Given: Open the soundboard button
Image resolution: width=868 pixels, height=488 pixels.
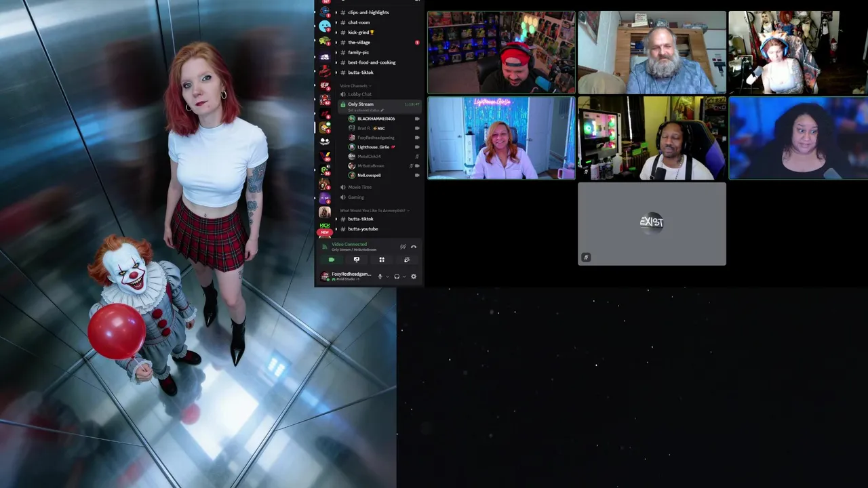Looking at the screenshot, I should pos(406,260).
